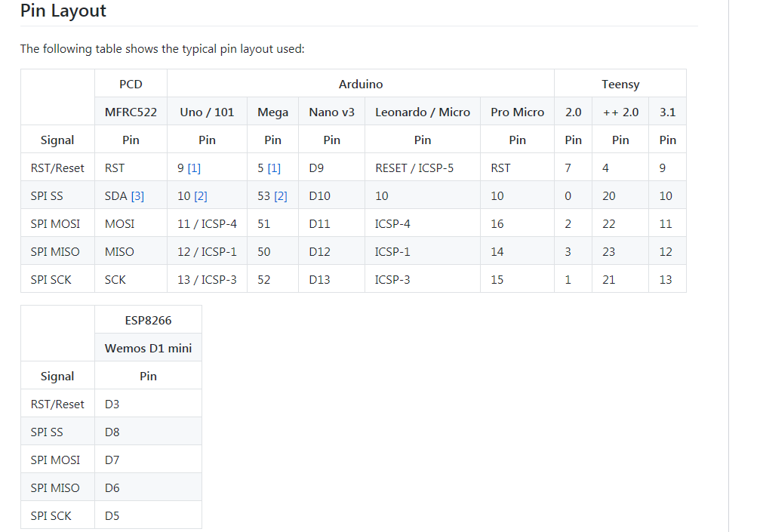The width and height of the screenshot is (760, 532).
Task: Click the Mega header cell
Action: (273, 112)
